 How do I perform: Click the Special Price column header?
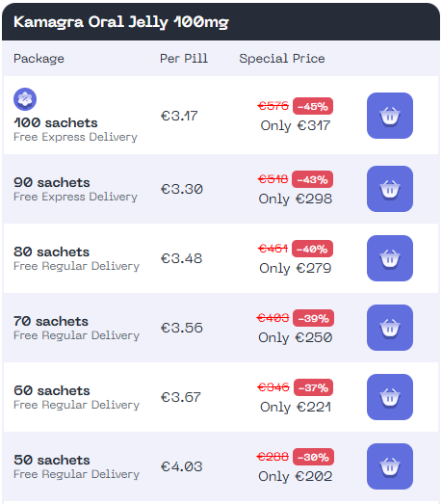pyautogui.click(x=282, y=59)
